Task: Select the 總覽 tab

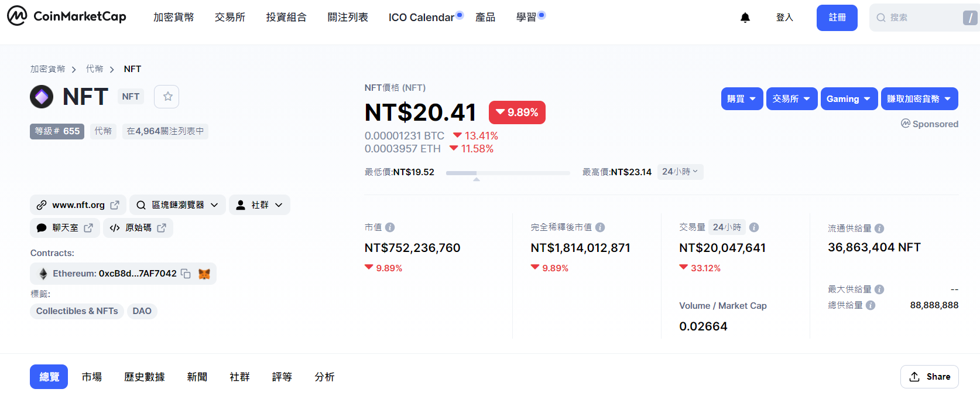Action: (x=49, y=377)
